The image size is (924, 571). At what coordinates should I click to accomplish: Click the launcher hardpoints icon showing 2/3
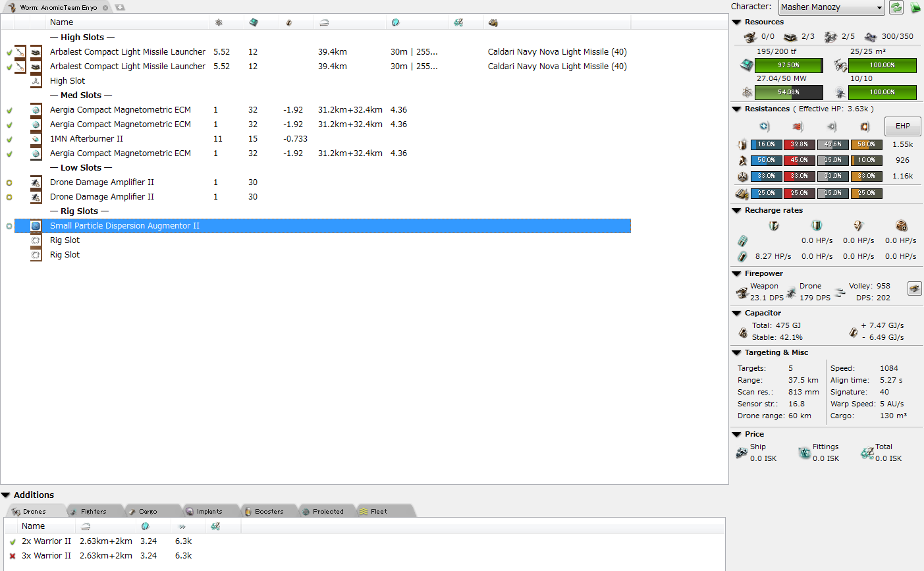(790, 37)
